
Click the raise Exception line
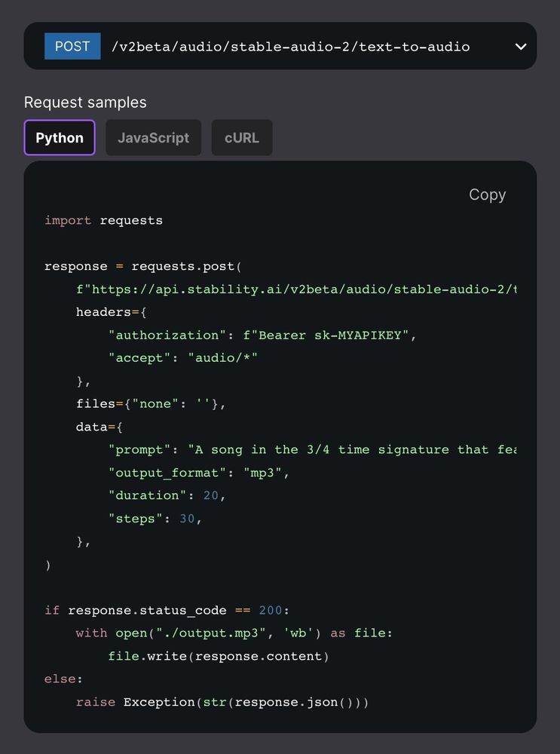point(222,702)
